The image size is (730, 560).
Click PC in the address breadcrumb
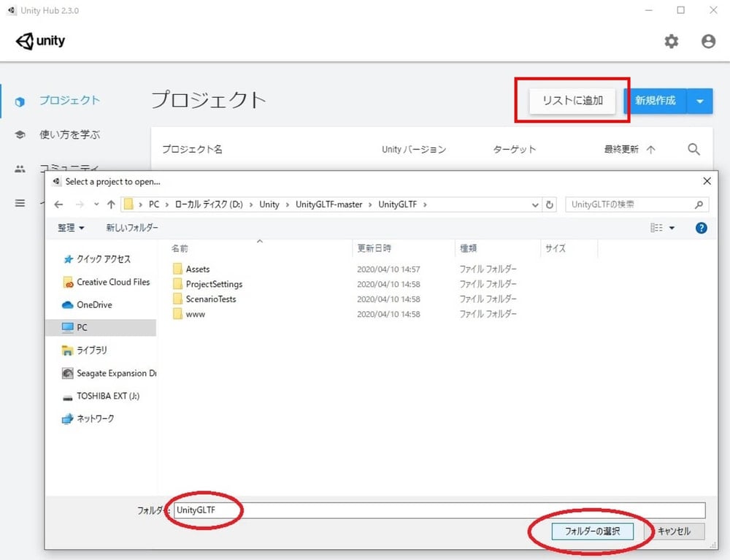(x=154, y=204)
